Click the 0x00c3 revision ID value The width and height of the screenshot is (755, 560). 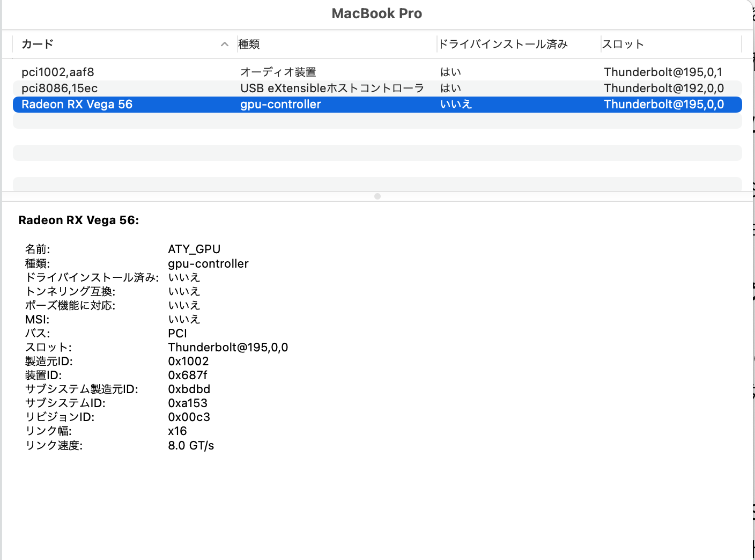pos(189,417)
